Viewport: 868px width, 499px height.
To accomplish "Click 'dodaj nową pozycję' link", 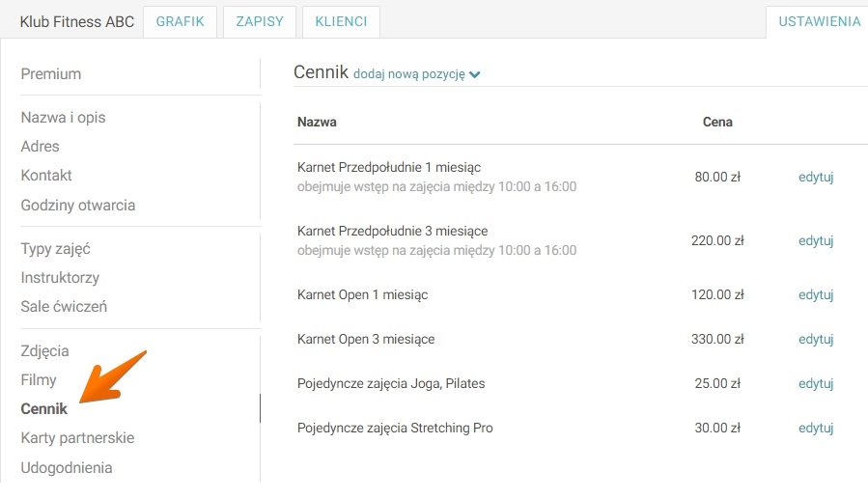I will point(409,74).
